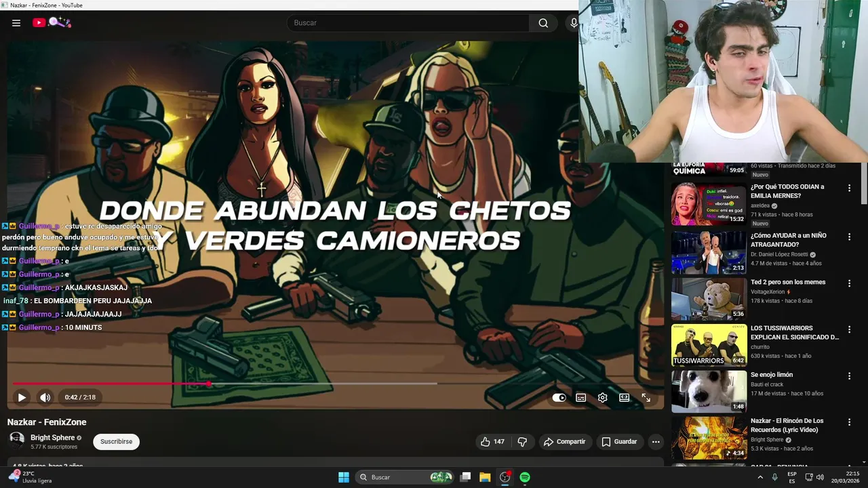The width and height of the screenshot is (868, 488).
Task: Open options menu for NIÑO ATRAGANTADO video
Action: [849, 237]
